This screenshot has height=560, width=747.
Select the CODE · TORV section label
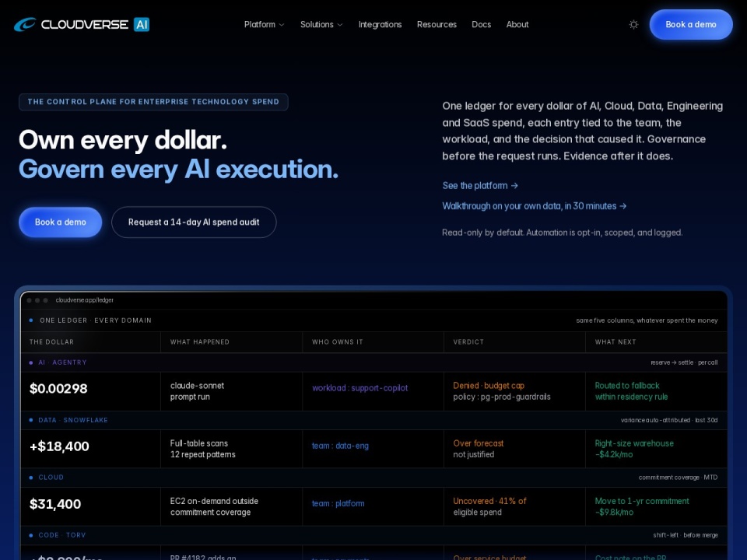[62, 535]
